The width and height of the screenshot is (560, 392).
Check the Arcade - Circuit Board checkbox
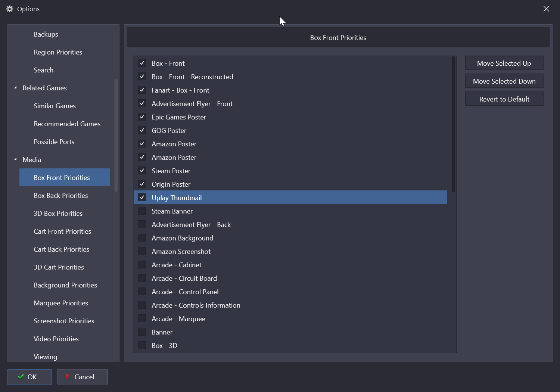coord(142,278)
